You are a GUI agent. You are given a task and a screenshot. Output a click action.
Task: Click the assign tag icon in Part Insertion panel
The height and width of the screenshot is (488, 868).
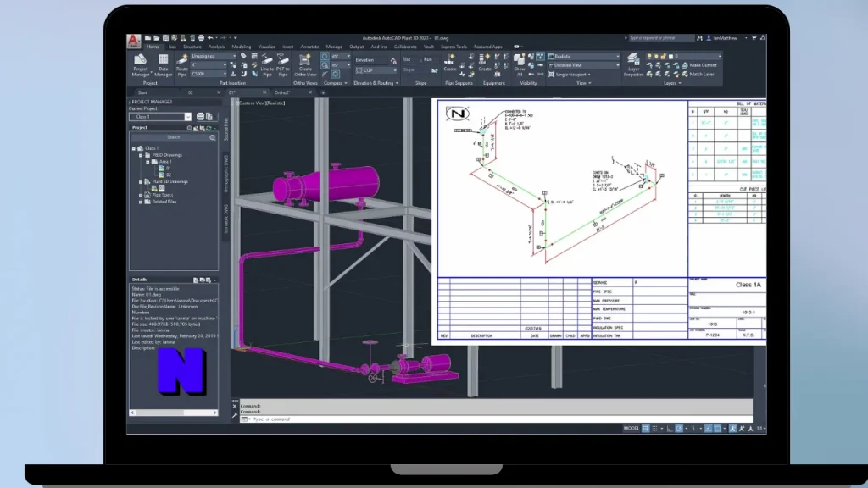(x=243, y=57)
